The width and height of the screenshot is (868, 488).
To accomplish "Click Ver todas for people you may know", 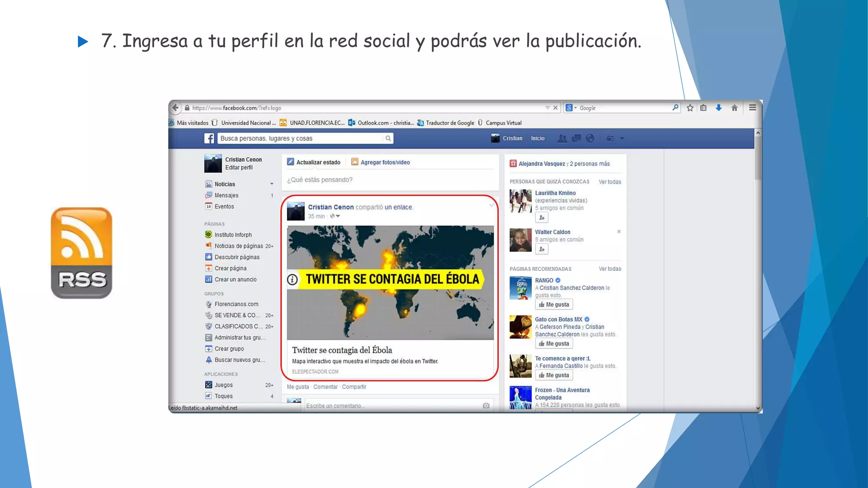I will point(610,182).
